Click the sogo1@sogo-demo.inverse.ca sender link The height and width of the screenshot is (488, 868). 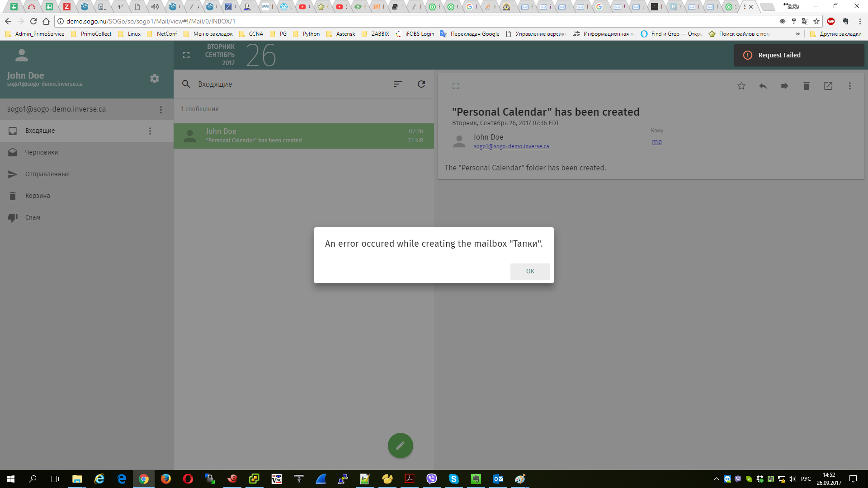click(x=511, y=146)
